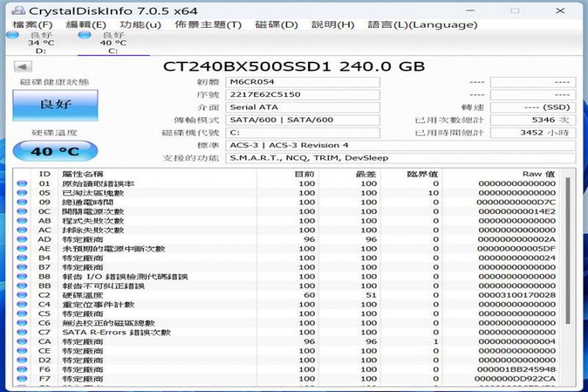
Task: Click status orb for attribute 09
Action: (x=22, y=202)
